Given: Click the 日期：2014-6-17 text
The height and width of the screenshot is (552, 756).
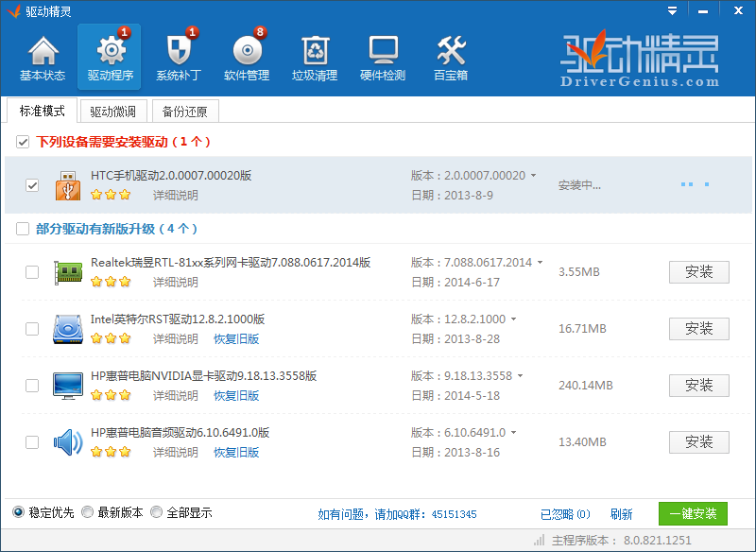Looking at the screenshot, I should 455,282.
